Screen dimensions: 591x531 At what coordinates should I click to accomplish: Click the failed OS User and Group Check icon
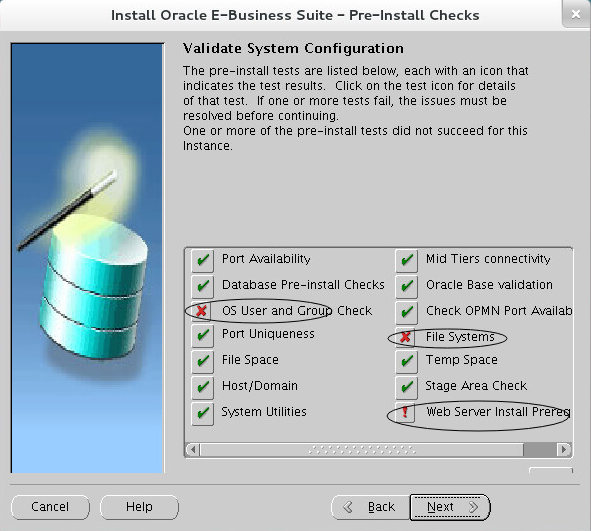[x=202, y=311]
